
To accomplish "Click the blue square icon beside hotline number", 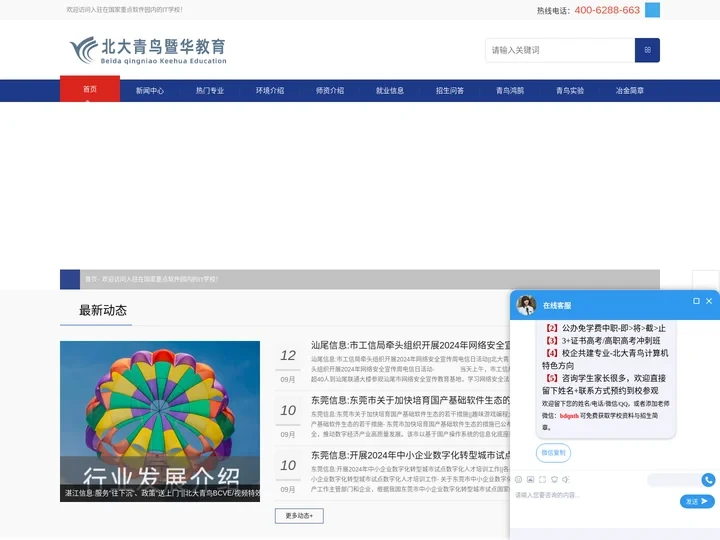I will pos(652,10).
